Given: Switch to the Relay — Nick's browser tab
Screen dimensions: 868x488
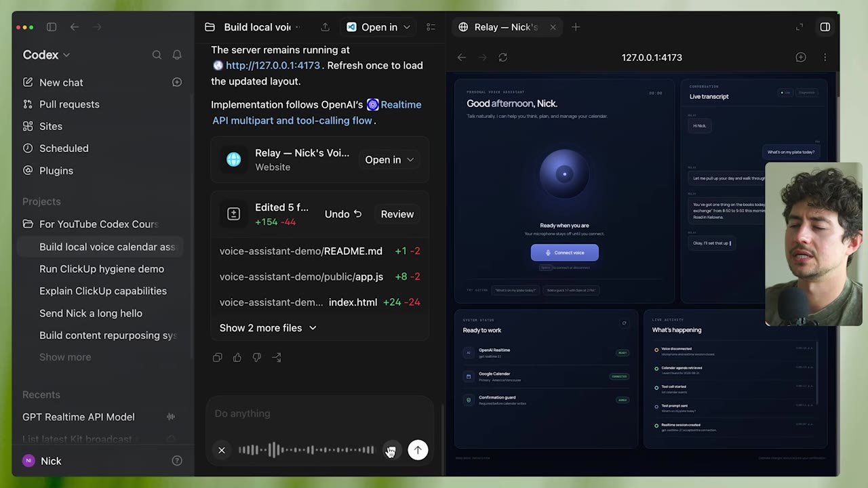Looking at the screenshot, I should coord(506,27).
